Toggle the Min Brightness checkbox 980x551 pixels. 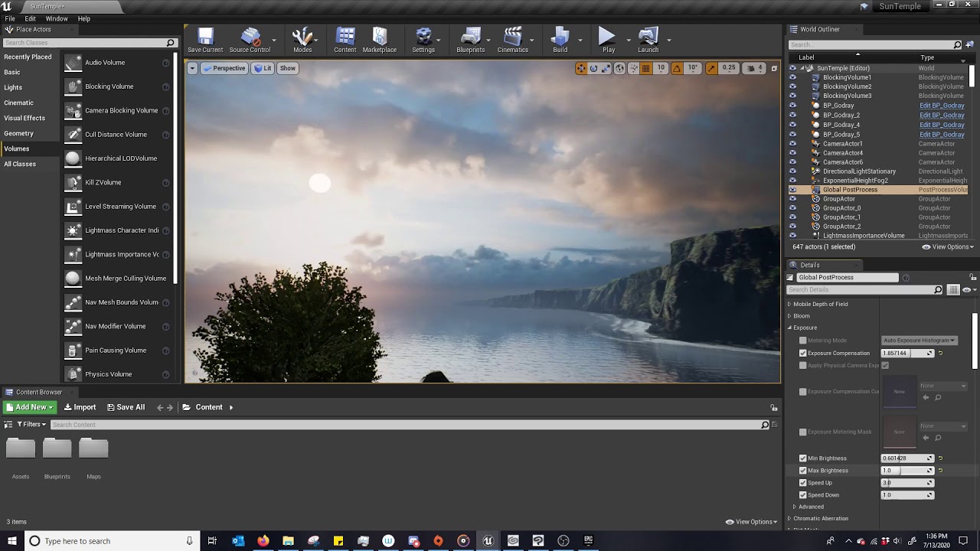coord(803,458)
